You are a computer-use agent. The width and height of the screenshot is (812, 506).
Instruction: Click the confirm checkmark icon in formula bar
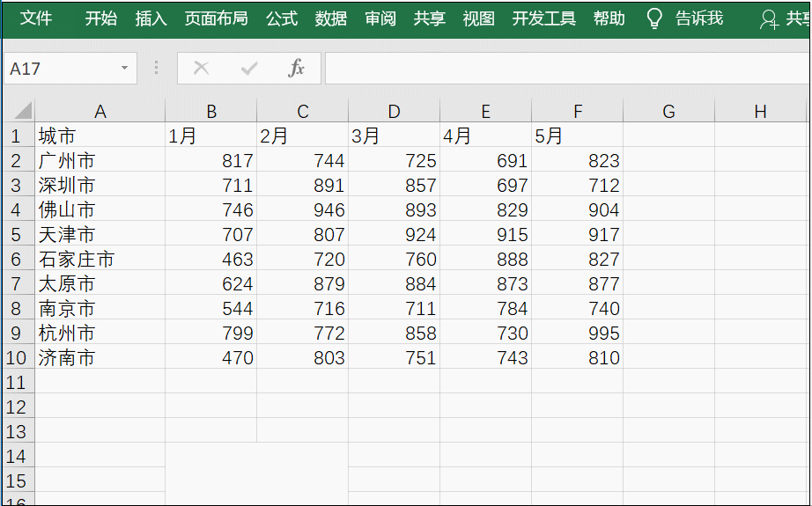pyautogui.click(x=249, y=68)
